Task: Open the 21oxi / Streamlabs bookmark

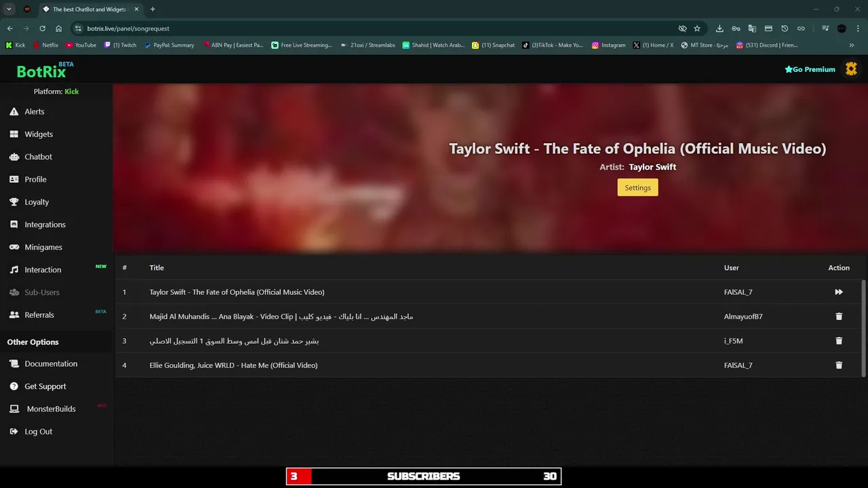Action: pyautogui.click(x=368, y=45)
